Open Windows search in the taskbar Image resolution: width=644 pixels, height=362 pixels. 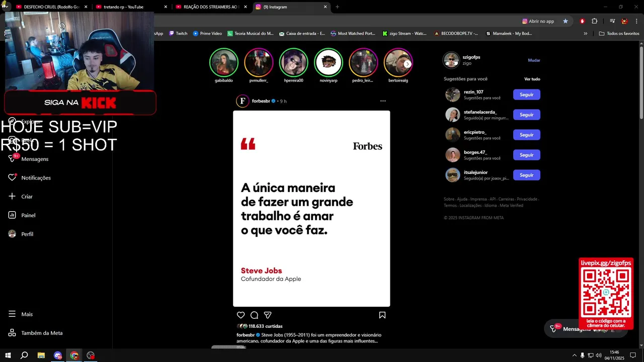(x=24, y=355)
